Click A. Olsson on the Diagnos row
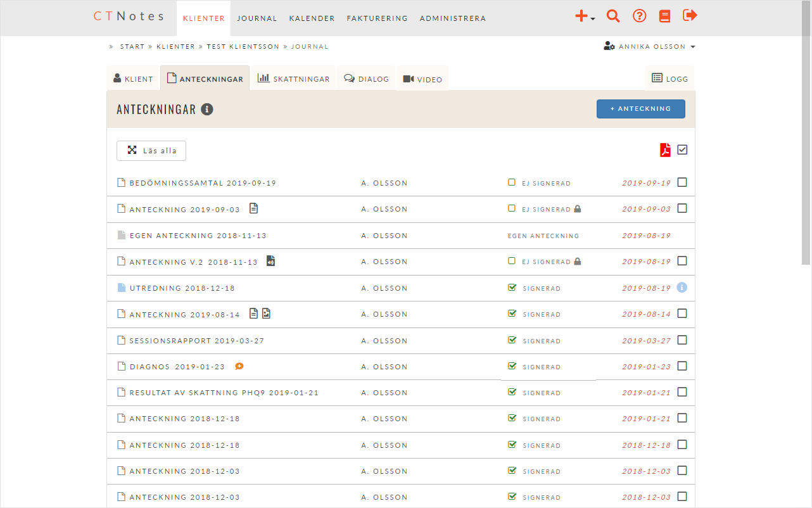This screenshot has width=812, height=508. point(384,367)
